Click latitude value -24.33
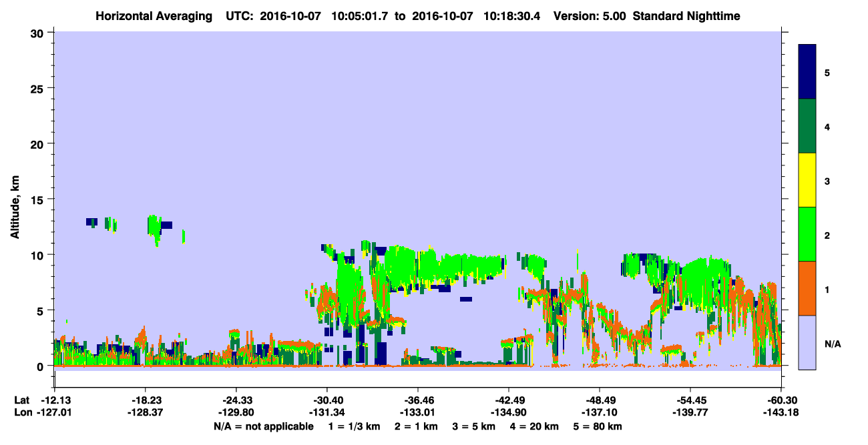868x445 pixels. [x=236, y=400]
